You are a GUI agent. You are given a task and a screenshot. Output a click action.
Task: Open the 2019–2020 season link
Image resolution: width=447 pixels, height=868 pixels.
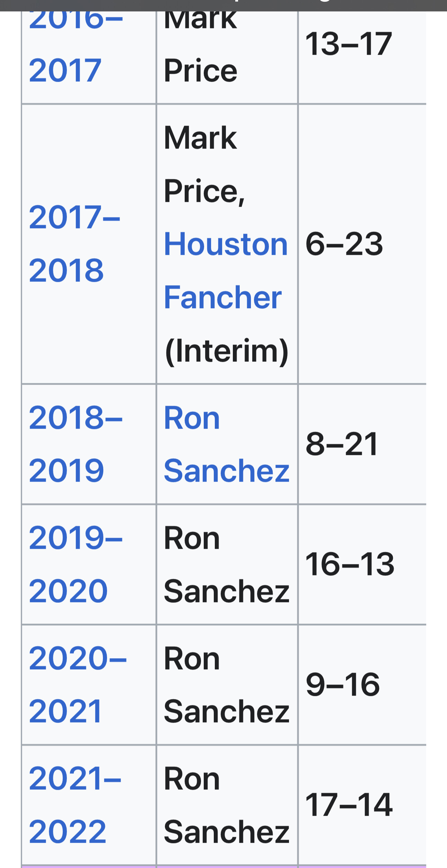(x=76, y=564)
